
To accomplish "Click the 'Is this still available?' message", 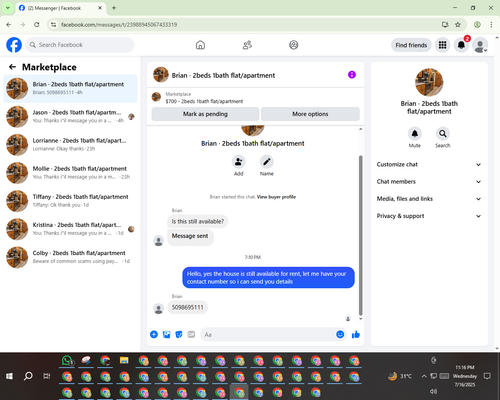I will click(x=198, y=221).
